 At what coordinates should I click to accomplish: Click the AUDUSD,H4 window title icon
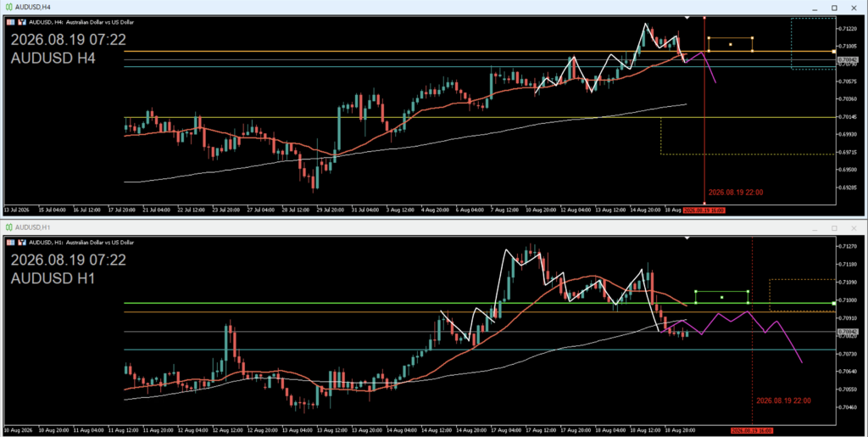click(x=8, y=7)
